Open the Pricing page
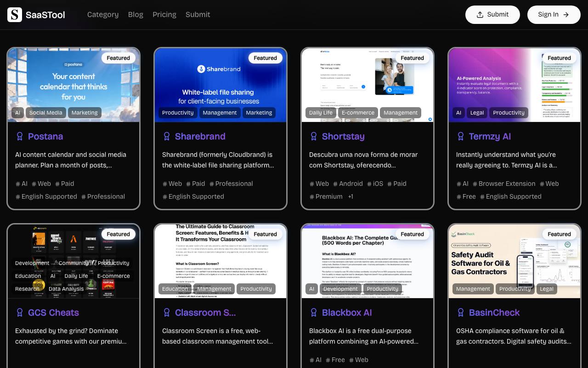The width and height of the screenshot is (588, 368). point(164,15)
